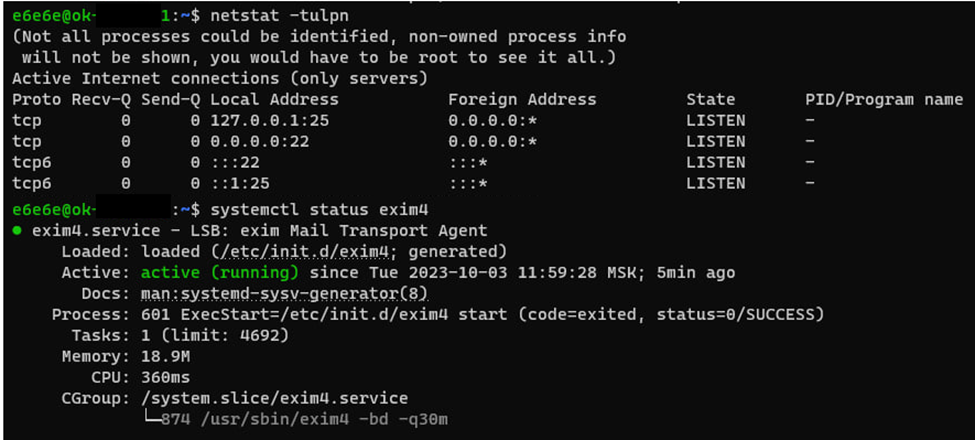The width and height of the screenshot is (975, 440).
Task: Select the :::22 tcp6 local address
Action: click(x=236, y=163)
